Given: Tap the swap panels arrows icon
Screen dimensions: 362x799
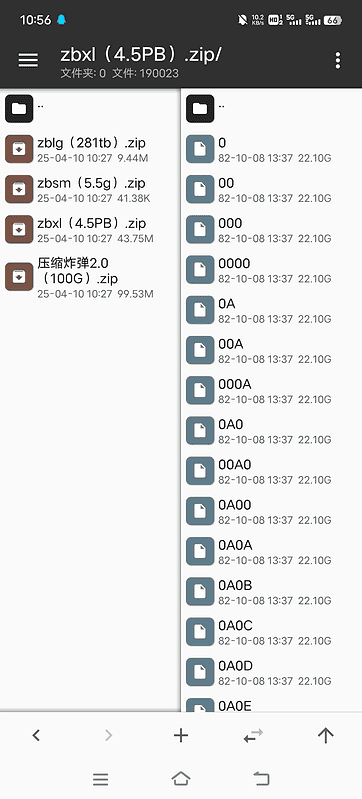Looking at the screenshot, I should (253, 735).
